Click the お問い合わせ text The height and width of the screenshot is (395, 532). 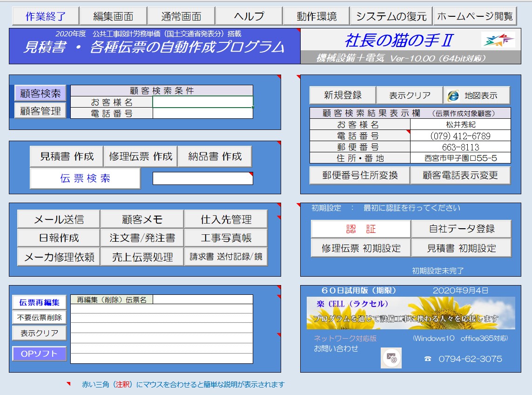tap(336, 348)
